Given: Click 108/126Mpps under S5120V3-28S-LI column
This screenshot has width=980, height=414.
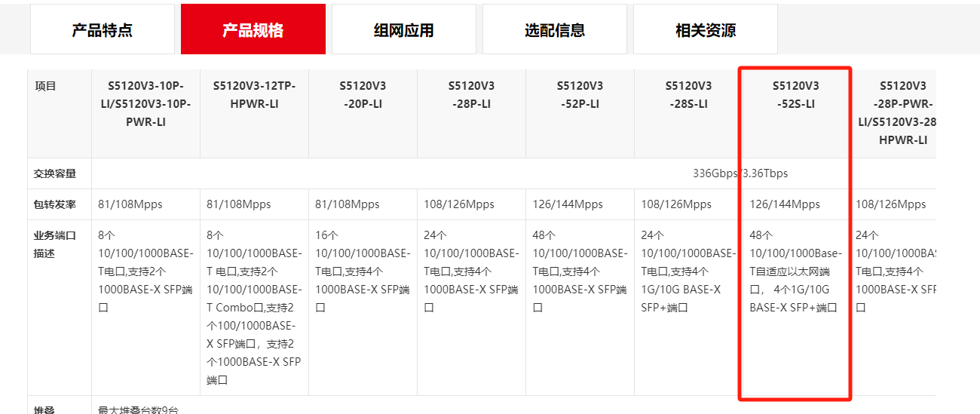Looking at the screenshot, I should (x=676, y=204).
